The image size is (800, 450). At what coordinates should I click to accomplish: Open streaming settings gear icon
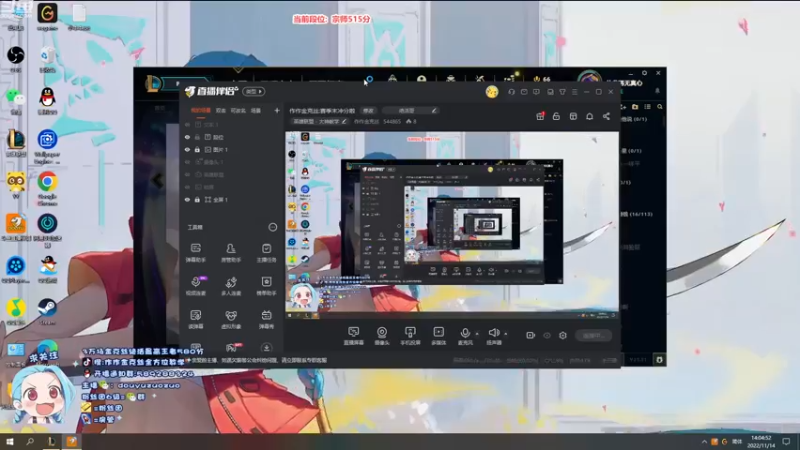[563, 335]
